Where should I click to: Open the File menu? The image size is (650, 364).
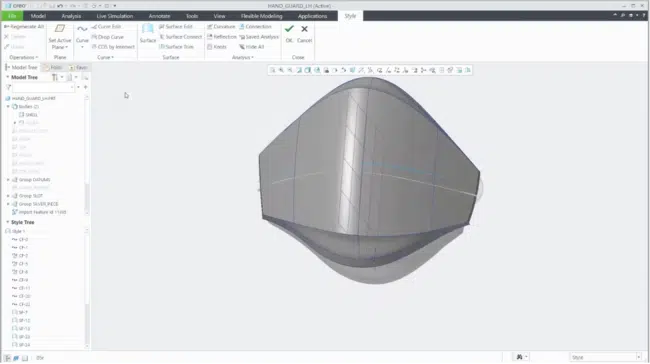point(12,16)
